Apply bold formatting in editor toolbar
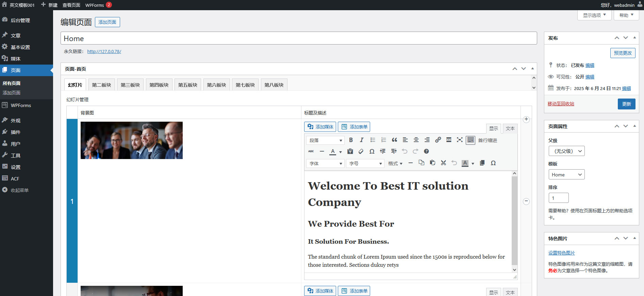This screenshot has width=644, height=296. (x=351, y=140)
